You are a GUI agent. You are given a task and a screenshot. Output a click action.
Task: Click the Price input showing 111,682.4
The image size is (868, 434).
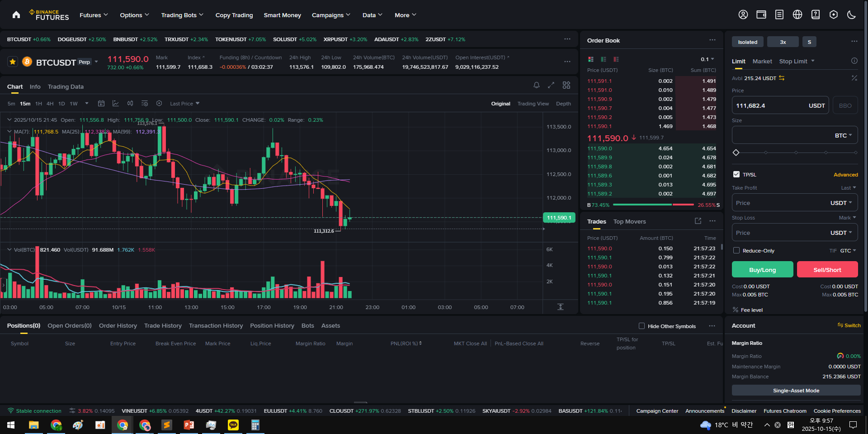pyautogui.click(x=780, y=105)
